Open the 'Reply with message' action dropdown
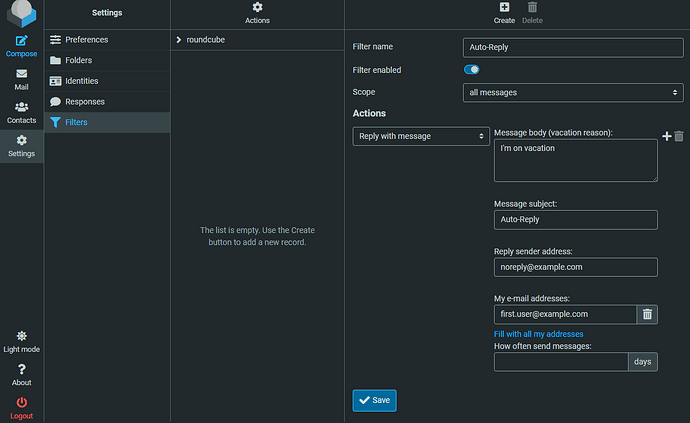The height and width of the screenshot is (423, 690). point(421,136)
